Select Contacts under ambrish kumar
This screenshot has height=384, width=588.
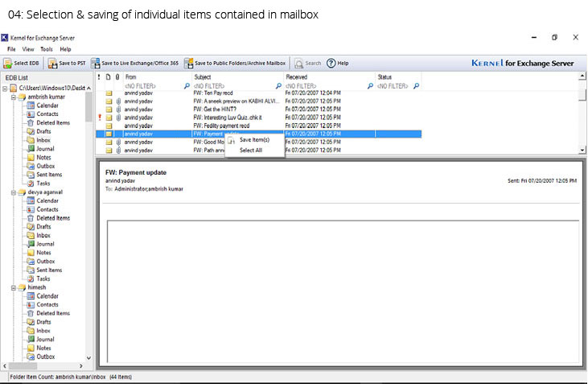47,114
